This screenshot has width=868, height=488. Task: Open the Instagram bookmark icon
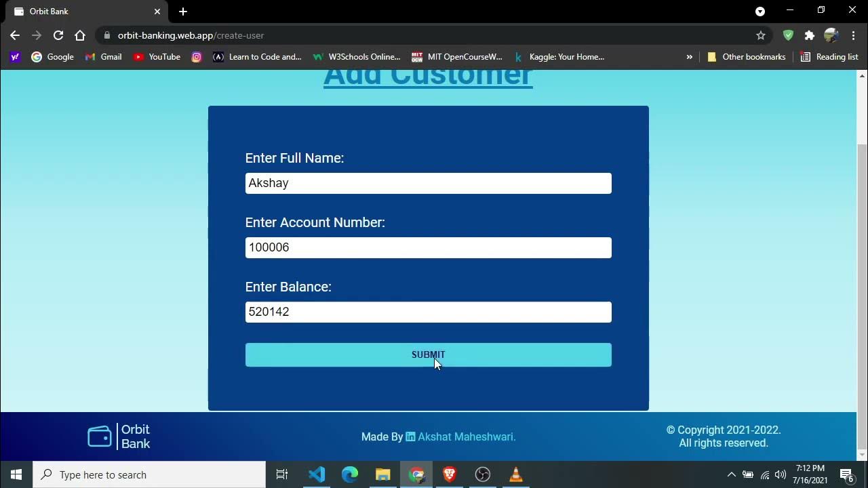point(197,57)
